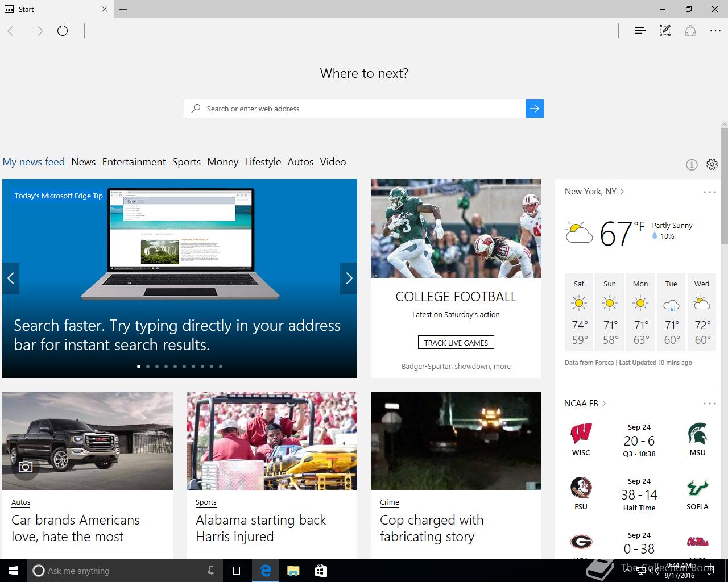
Task: Make a Web Note with the pen icon
Action: 665,31
